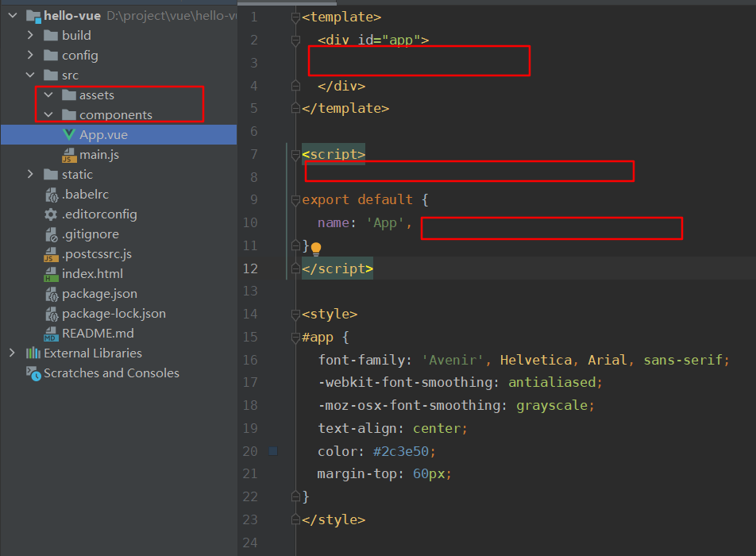
Task: Click the Markdown icon of README.md
Action: [51, 334]
